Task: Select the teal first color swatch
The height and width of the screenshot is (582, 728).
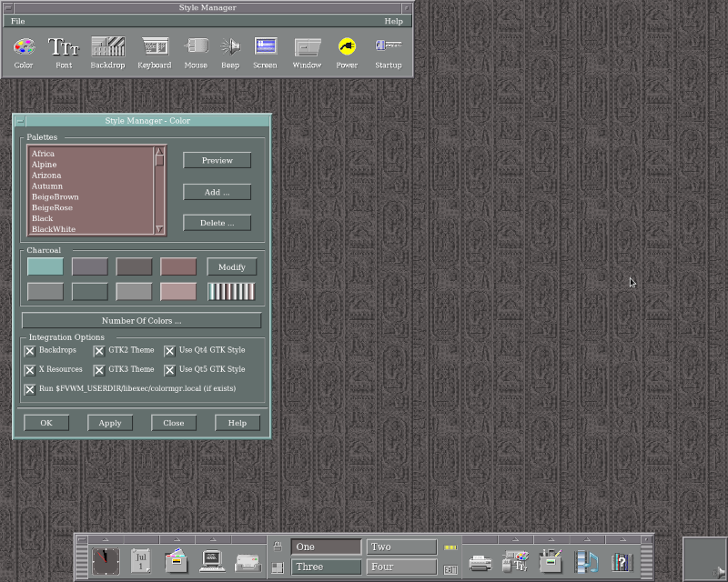Action: (x=45, y=266)
